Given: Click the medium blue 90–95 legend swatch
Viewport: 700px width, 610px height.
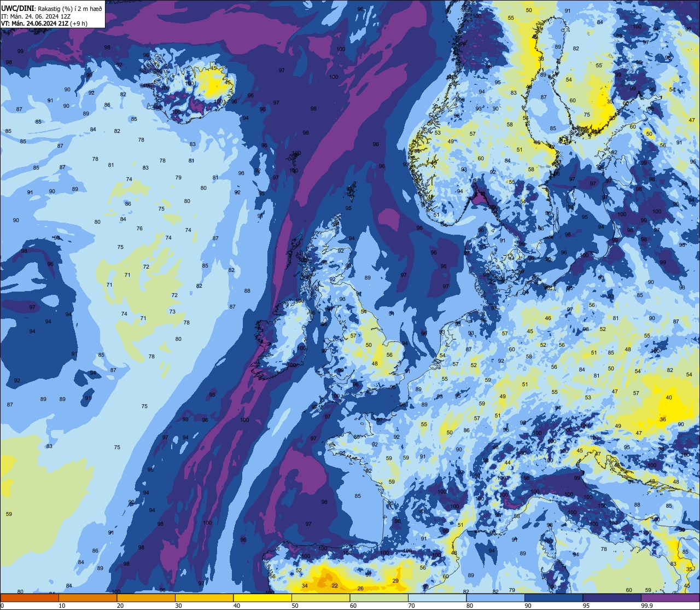Looking at the screenshot, I should point(553,597).
